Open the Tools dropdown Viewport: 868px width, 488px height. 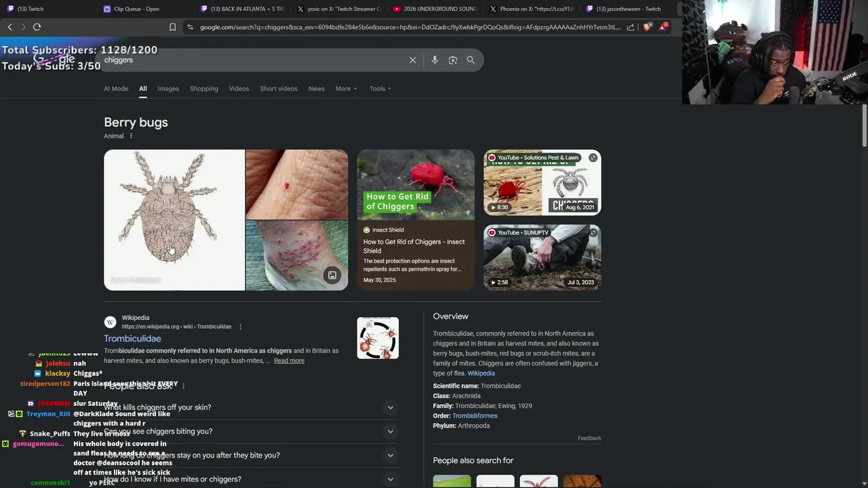(380, 89)
